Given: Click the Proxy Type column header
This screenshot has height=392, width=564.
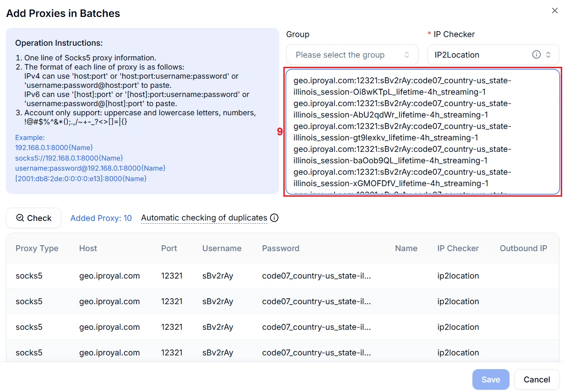Looking at the screenshot, I should [37, 248].
